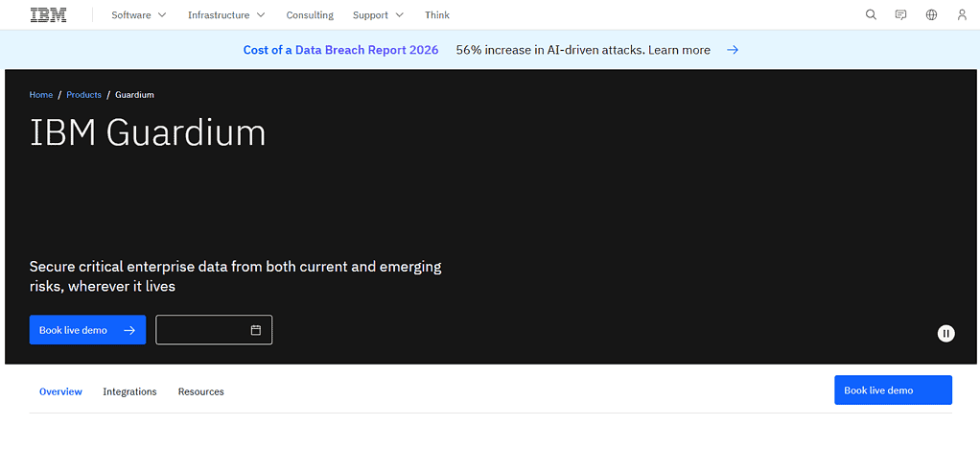This screenshot has width=980, height=449.
Task: Go to the Products breadcrumb
Action: 83,94
